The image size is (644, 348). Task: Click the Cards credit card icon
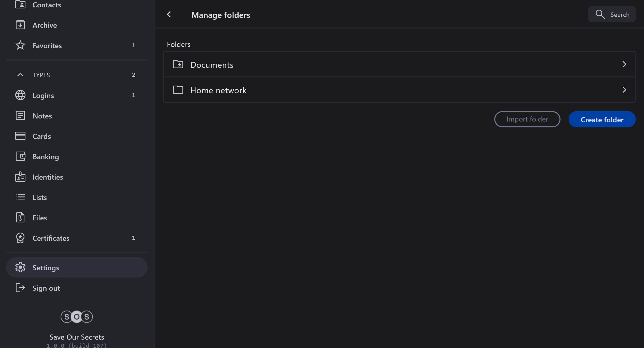(20, 136)
